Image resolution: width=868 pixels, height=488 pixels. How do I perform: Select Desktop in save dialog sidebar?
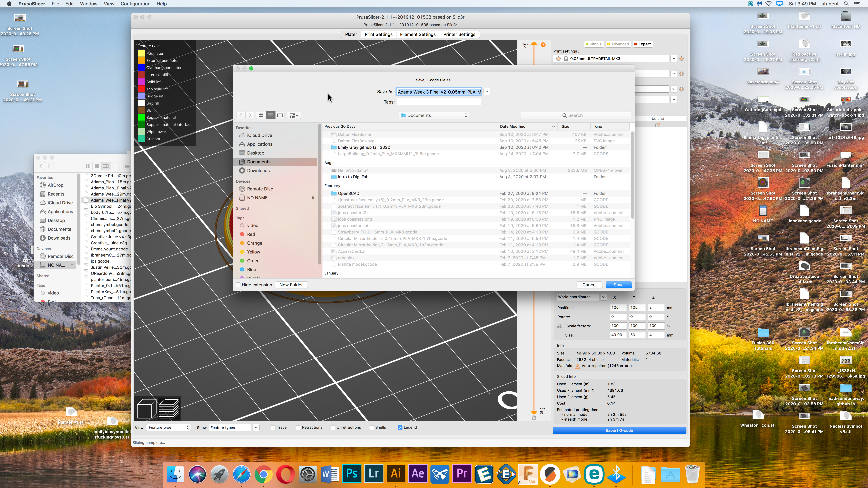coord(255,153)
